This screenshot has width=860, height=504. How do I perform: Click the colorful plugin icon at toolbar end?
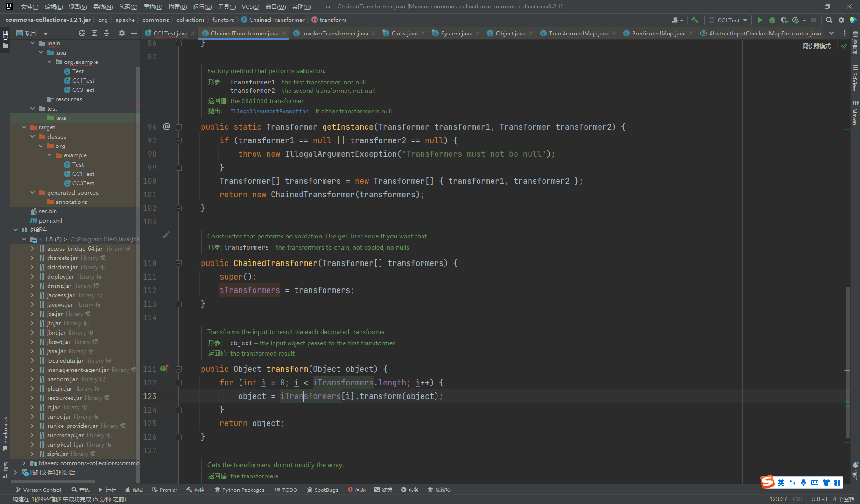pos(853,20)
